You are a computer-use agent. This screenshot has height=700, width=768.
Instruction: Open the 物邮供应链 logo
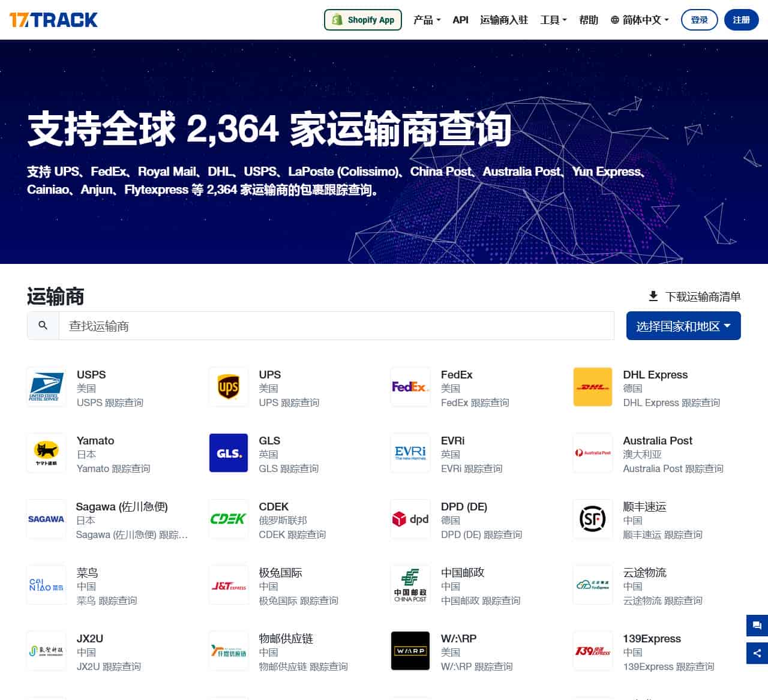229,651
